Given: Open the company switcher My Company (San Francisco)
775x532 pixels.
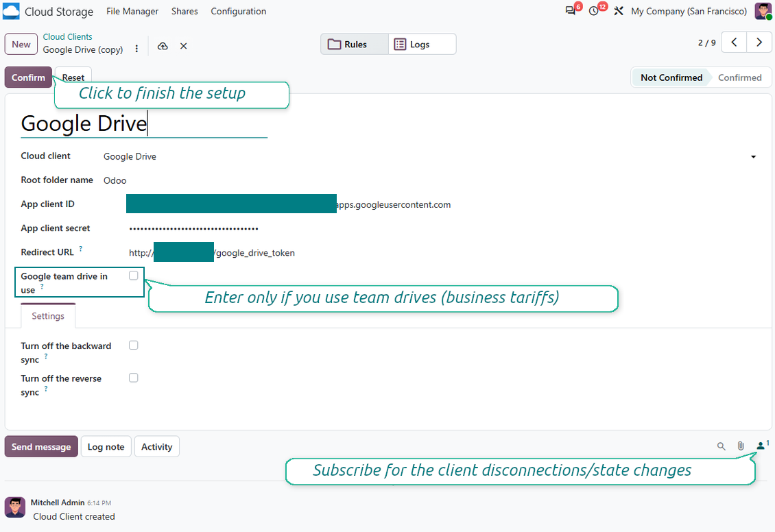Looking at the screenshot, I should coord(689,11).
